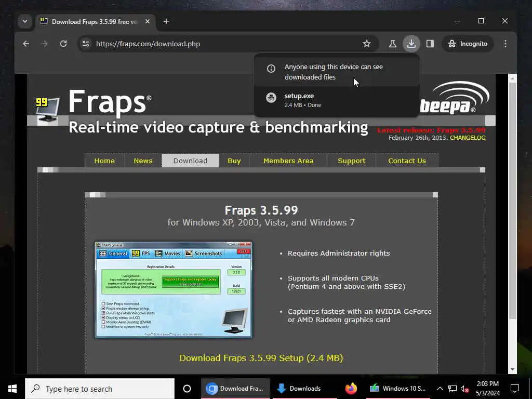Image resolution: width=532 pixels, height=399 pixels.
Task: Click the network tray icon
Action: 453,389
